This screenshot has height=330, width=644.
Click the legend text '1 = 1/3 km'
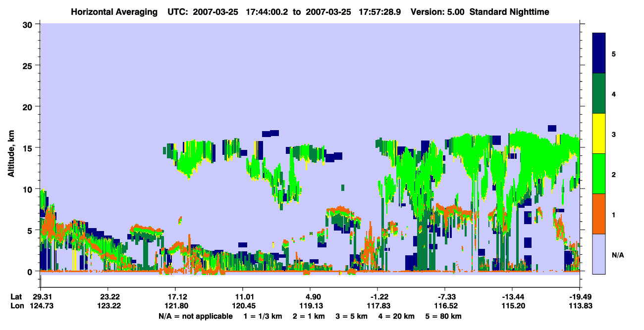click(264, 316)
